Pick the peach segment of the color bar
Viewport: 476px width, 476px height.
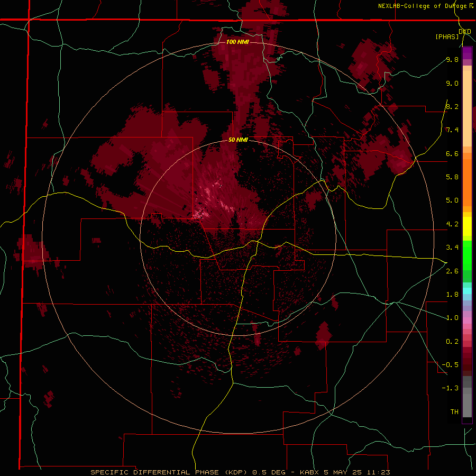coord(467,106)
